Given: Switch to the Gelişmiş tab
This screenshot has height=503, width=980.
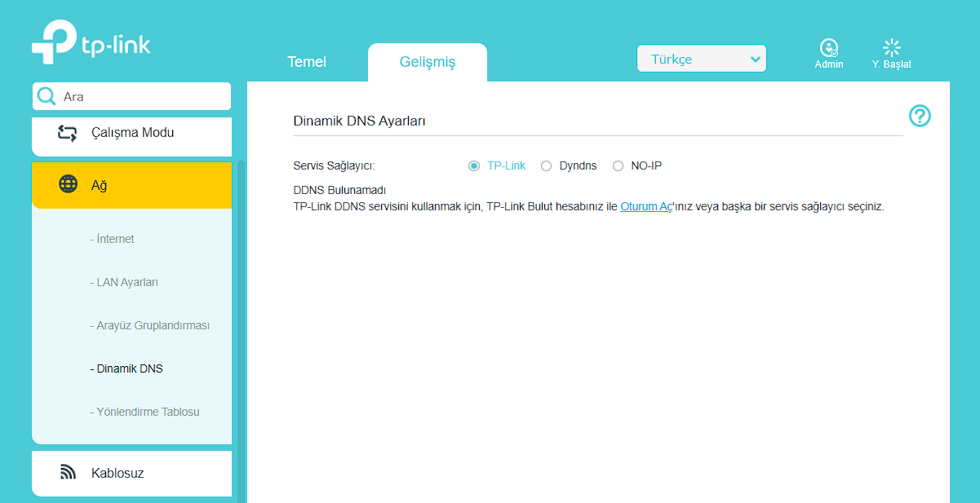Looking at the screenshot, I should (x=428, y=63).
